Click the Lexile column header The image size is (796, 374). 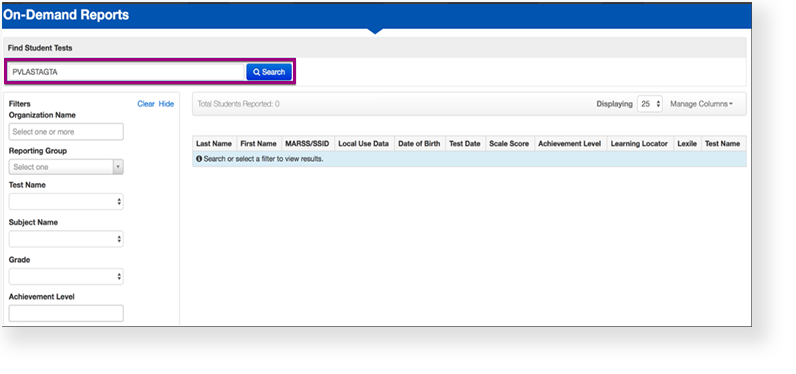687,144
